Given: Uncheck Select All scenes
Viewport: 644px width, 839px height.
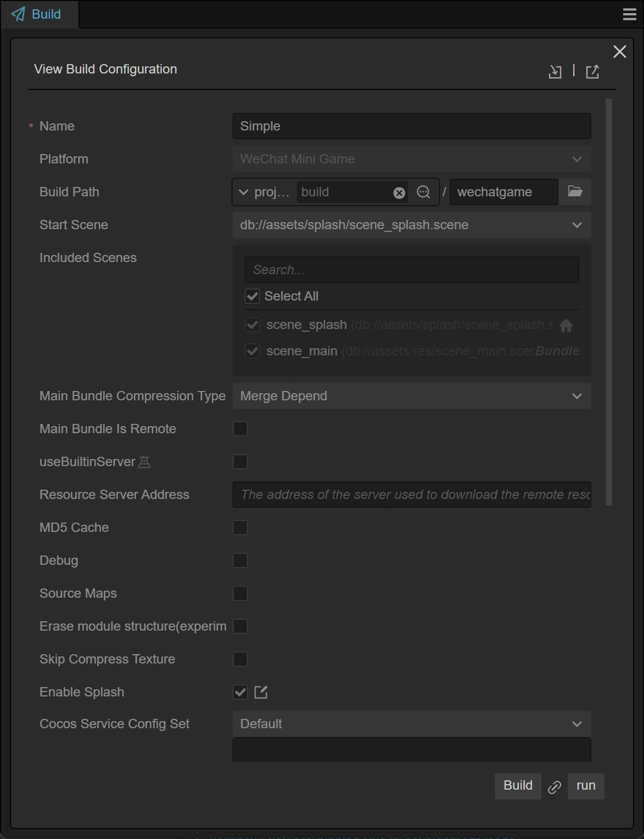Looking at the screenshot, I should click(x=252, y=296).
